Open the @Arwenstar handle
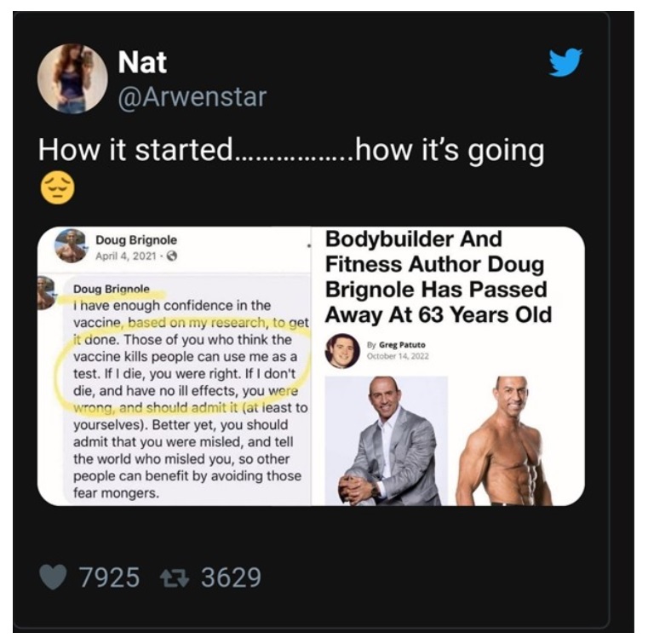This screenshot has height=644, width=648. [x=192, y=97]
